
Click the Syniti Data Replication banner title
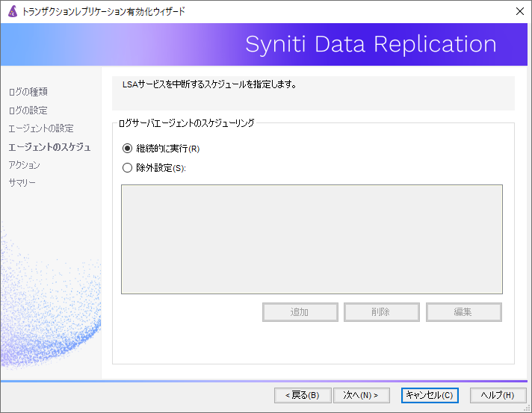pos(371,44)
